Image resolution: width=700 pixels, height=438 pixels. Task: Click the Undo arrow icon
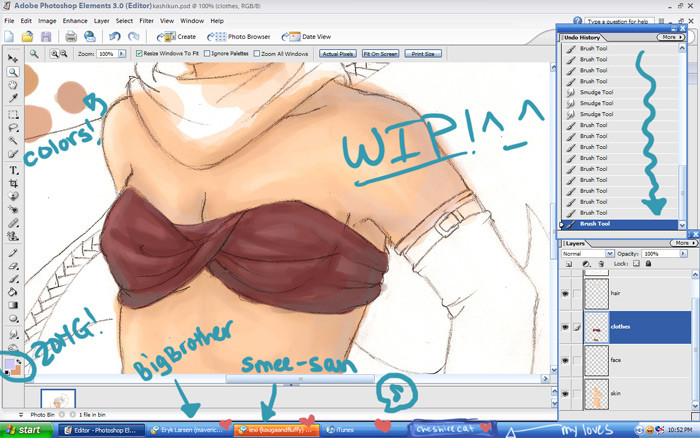(x=116, y=36)
